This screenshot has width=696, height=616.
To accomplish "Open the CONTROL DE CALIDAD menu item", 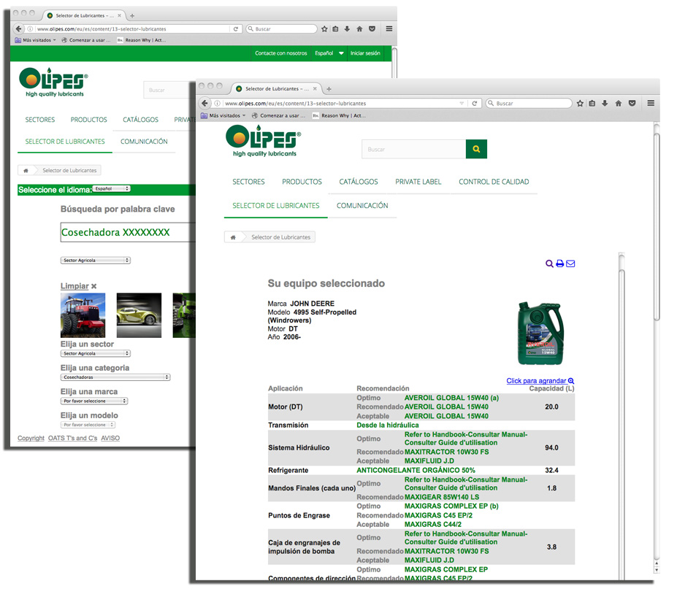I will pyautogui.click(x=494, y=182).
